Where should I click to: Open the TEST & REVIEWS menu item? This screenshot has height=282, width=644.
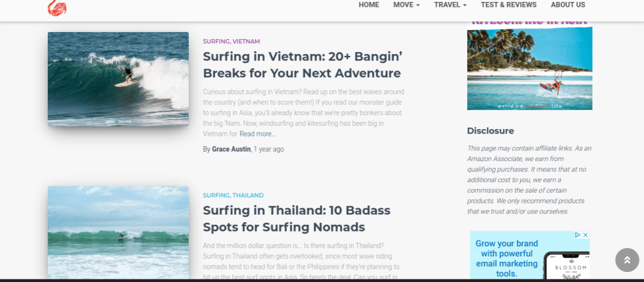click(x=509, y=5)
